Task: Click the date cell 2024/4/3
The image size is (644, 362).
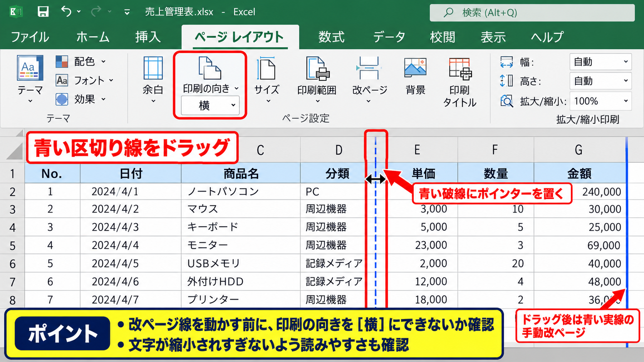Action: tap(131, 227)
